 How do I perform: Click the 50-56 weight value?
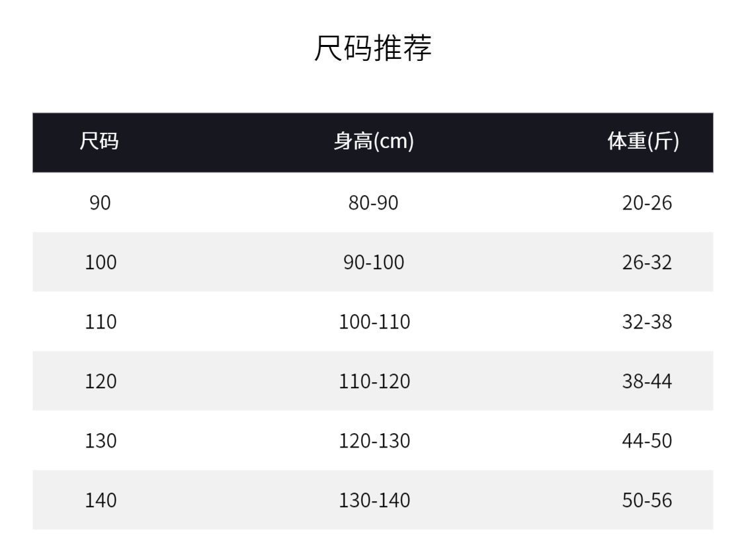coord(647,500)
